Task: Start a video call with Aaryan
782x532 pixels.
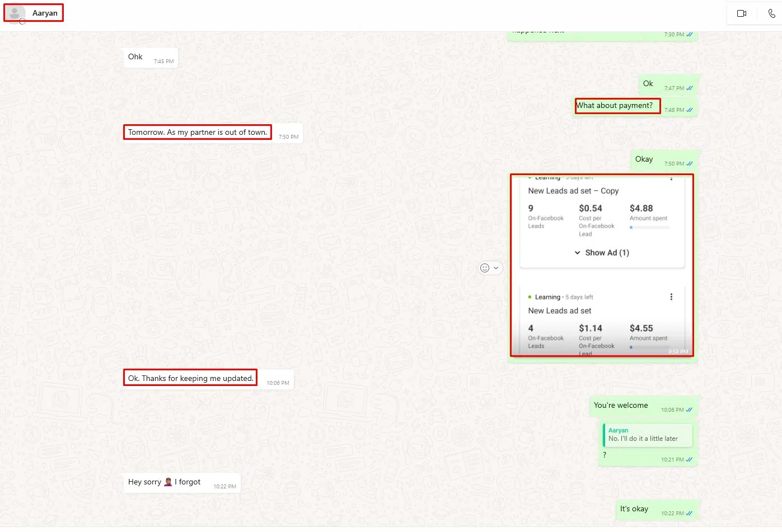Action: 742,13
